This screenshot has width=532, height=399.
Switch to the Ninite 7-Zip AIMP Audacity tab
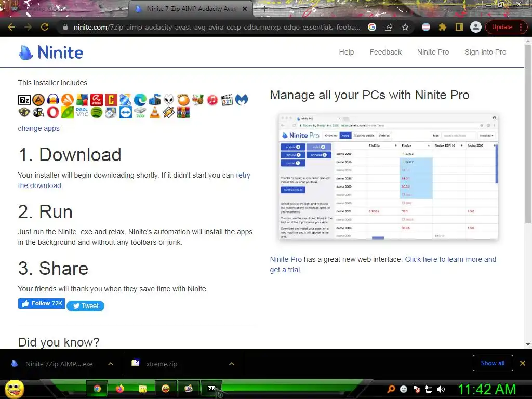tap(190, 9)
